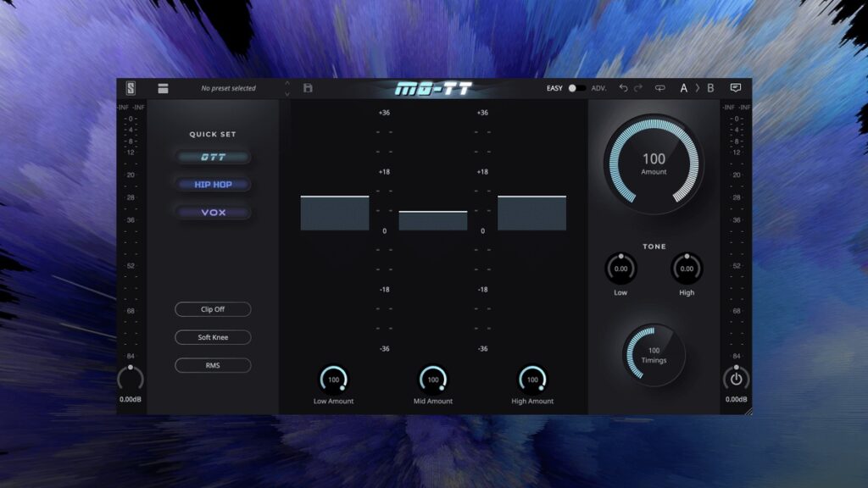Click the window resize corner handle
868x488 pixels.
tap(748, 411)
